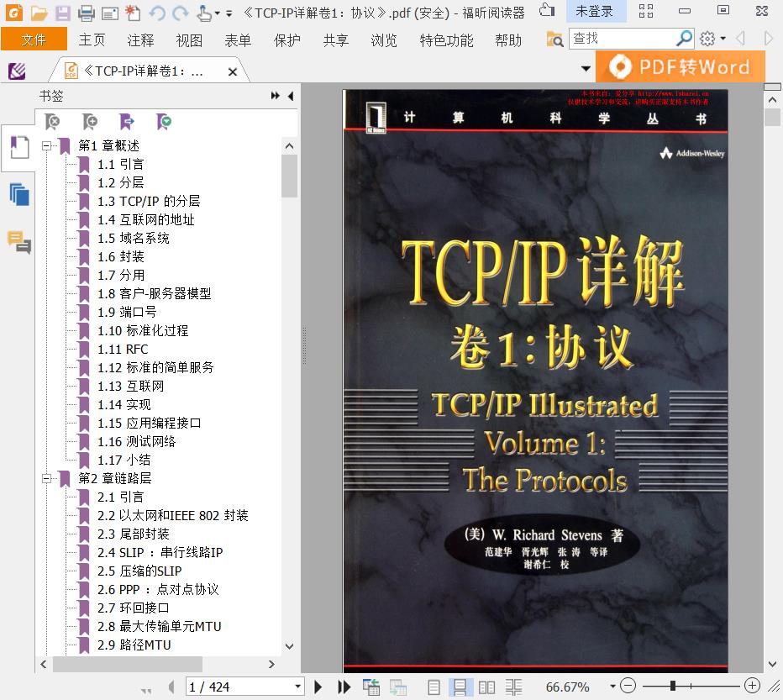This screenshot has width=783, height=700.
Task: Zoom out with the minus button
Action: [628, 686]
